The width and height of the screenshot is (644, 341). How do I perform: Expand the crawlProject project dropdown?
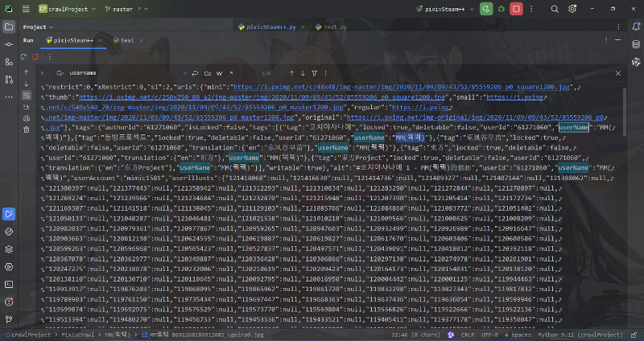68,9
